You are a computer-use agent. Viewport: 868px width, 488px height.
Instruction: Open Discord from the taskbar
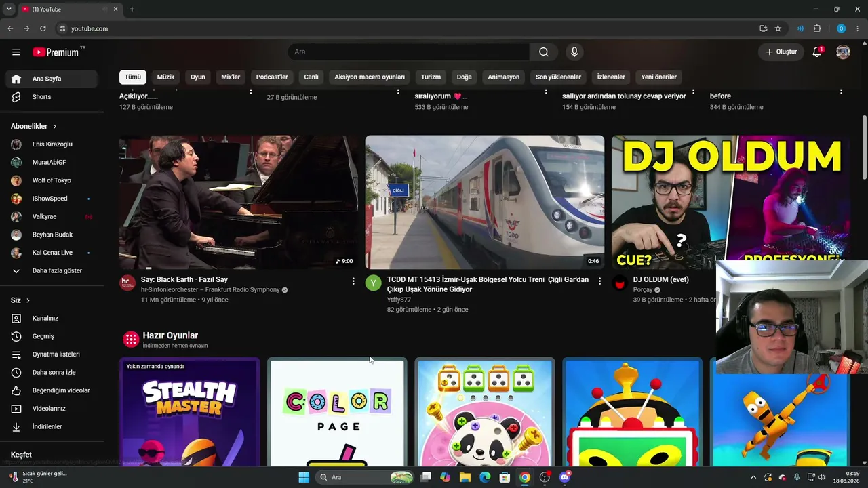point(565,477)
